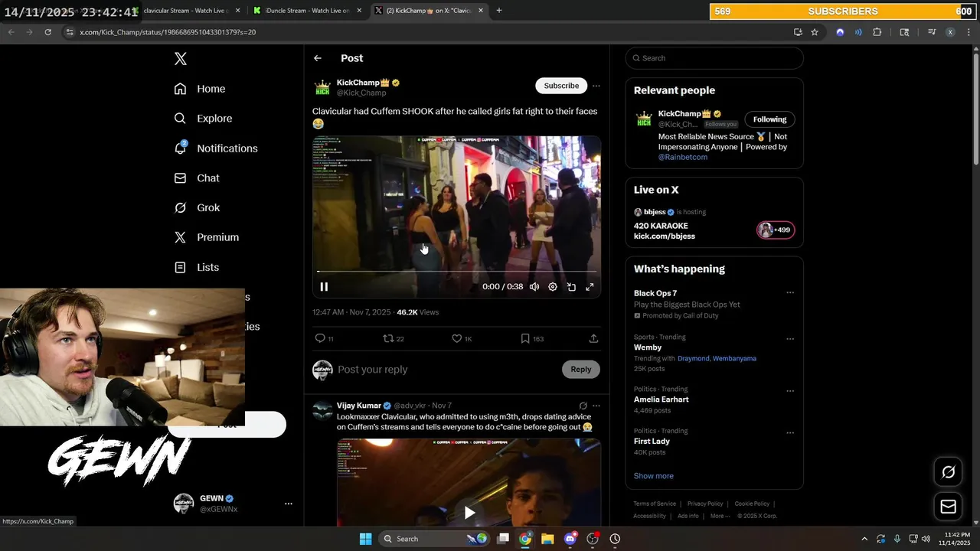Open Terms of Service footer link
980x551 pixels.
pos(655,504)
